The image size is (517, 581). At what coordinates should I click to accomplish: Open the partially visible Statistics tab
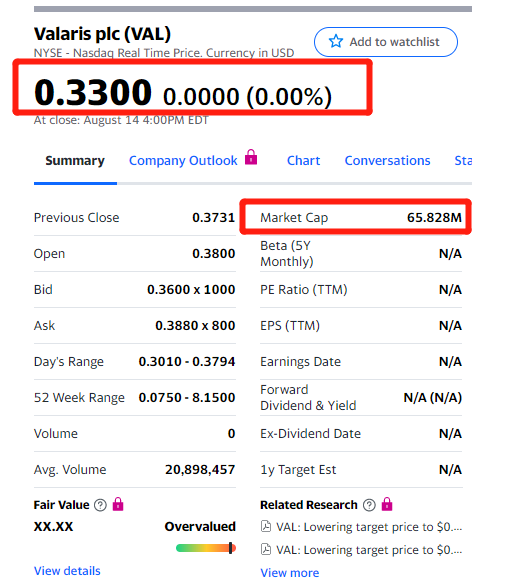pyautogui.click(x=463, y=160)
